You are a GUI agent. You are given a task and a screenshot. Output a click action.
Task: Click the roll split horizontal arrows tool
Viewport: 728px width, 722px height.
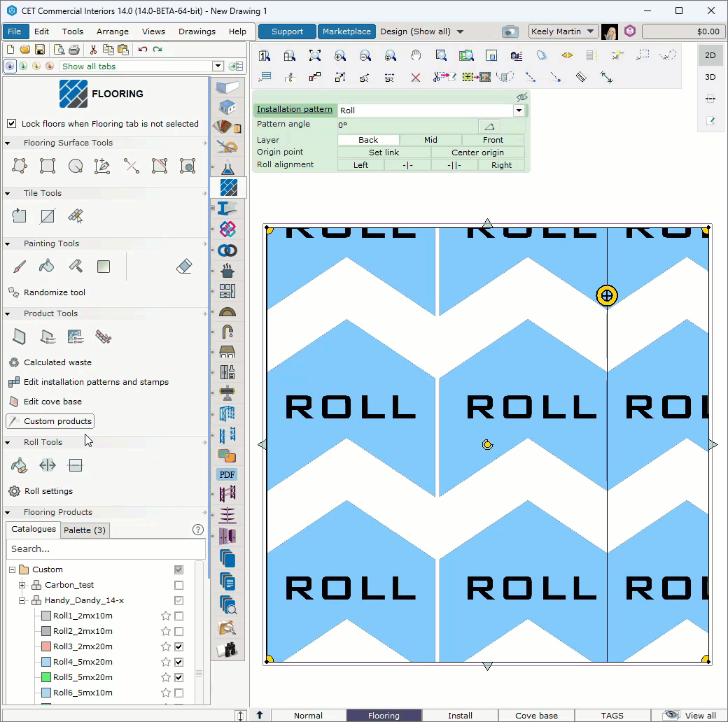tap(48, 465)
